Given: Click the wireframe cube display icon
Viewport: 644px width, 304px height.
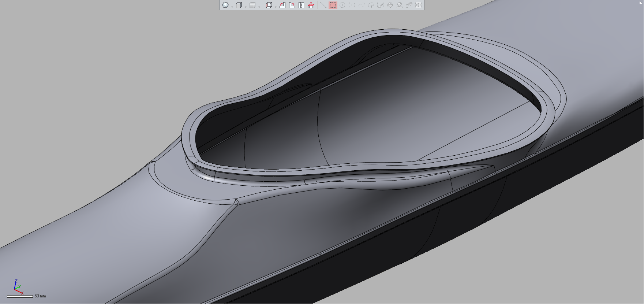Looking at the screenshot, I should pos(239,5).
